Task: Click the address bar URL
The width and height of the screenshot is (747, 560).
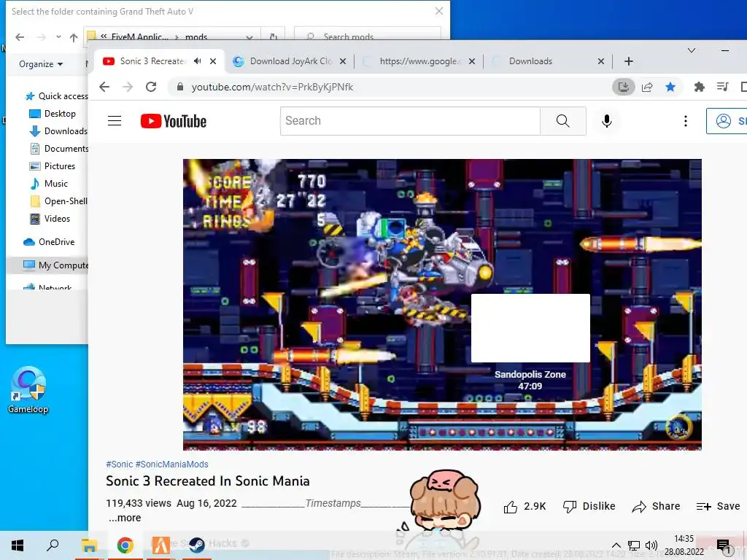Action: pos(272,87)
